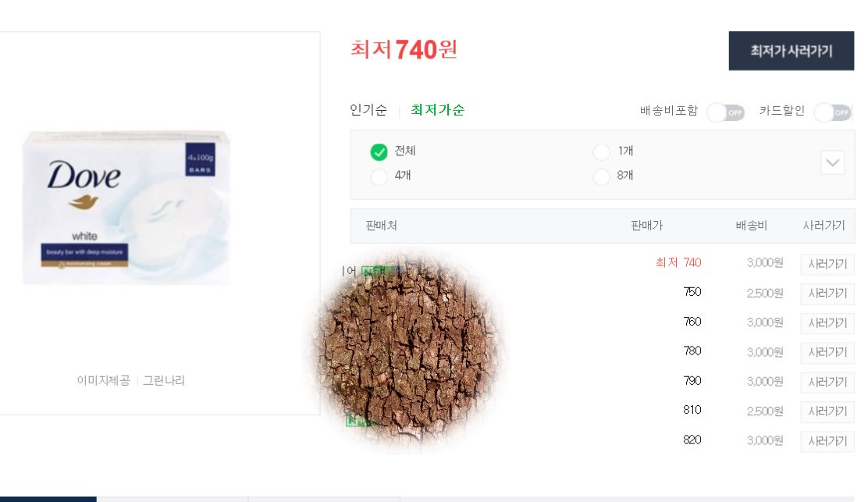The height and width of the screenshot is (502, 868).
Task: Click 사러가기 for the 760 price row
Action: tap(827, 322)
